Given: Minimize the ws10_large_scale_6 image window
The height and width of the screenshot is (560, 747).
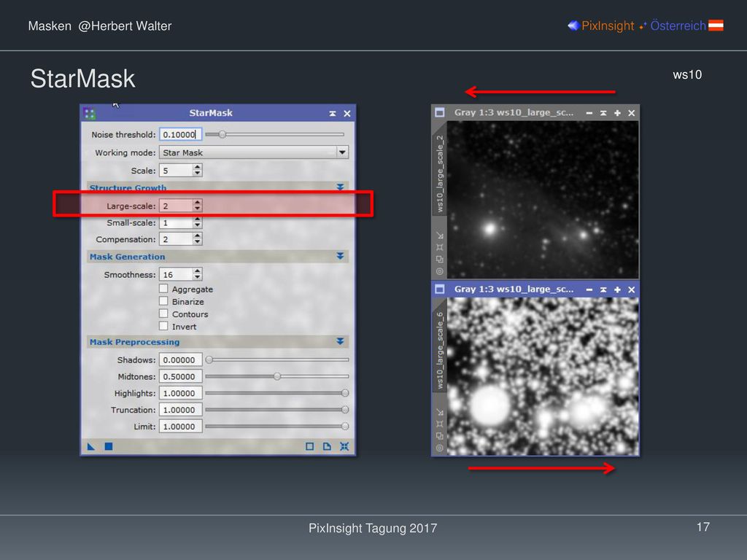Looking at the screenshot, I should [x=589, y=289].
